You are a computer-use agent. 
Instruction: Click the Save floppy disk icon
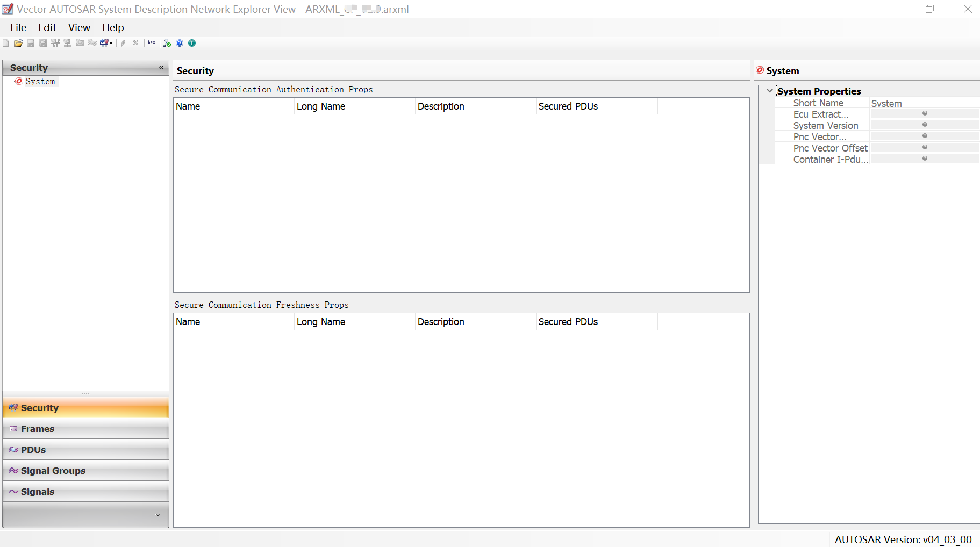[31, 43]
